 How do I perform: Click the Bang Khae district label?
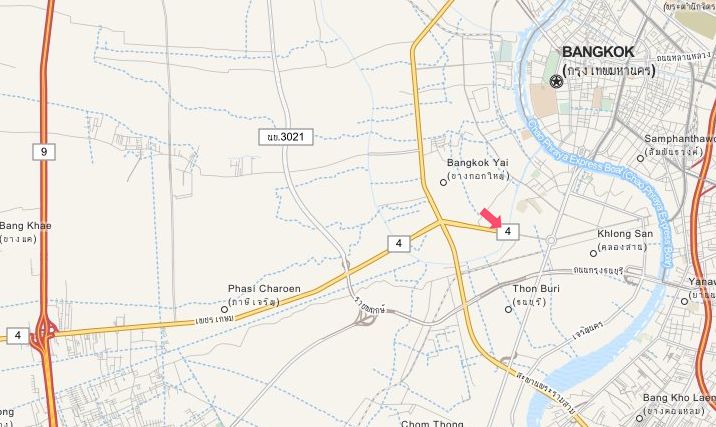(26, 226)
